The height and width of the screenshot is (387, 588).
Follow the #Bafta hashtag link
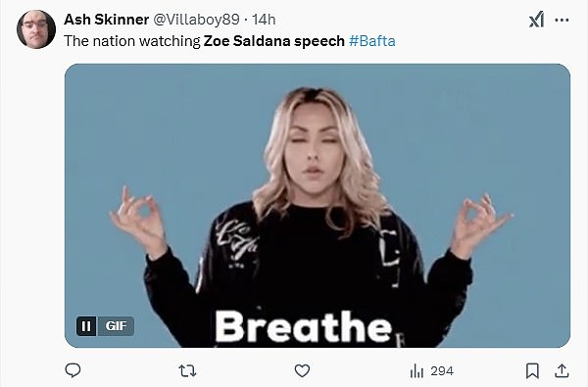(372, 41)
